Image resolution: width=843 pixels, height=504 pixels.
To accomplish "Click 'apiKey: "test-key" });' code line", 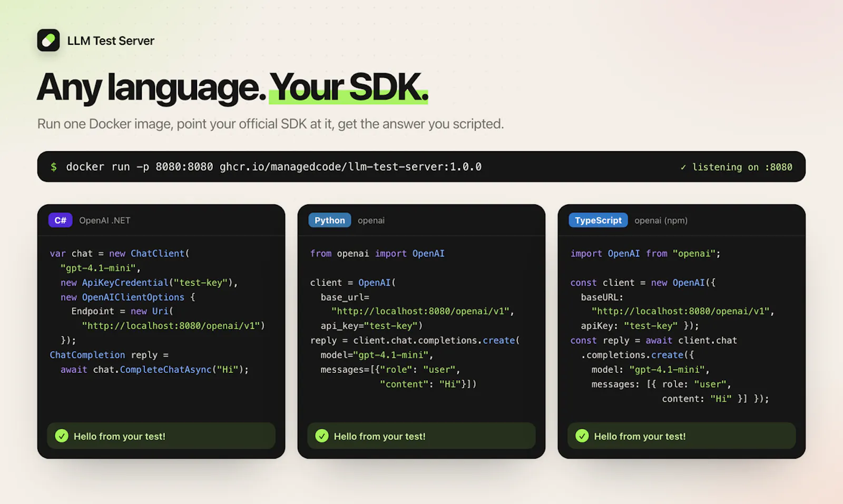I will click(x=640, y=326).
